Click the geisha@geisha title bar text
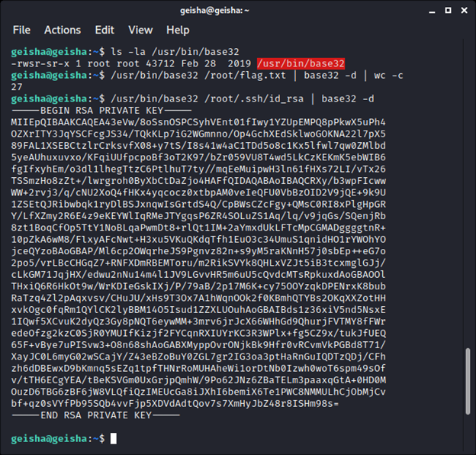This screenshot has height=455, width=476. click(x=237, y=8)
